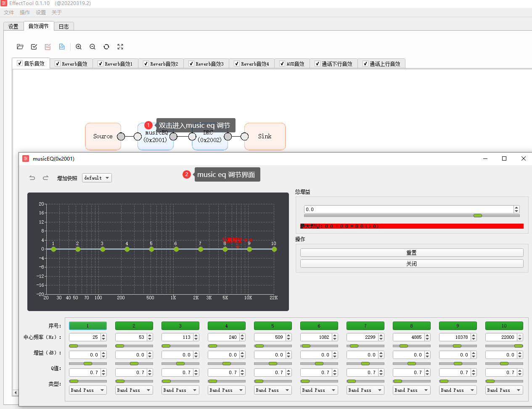Open band 5 Band Pass type dropdown
The image size is (532, 409).
[x=273, y=390]
